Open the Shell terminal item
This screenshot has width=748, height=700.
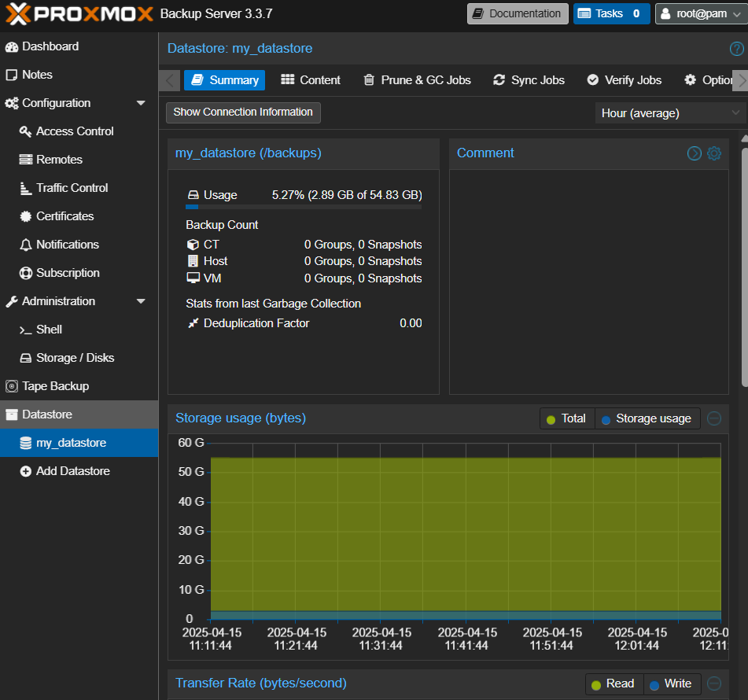point(49,330)
